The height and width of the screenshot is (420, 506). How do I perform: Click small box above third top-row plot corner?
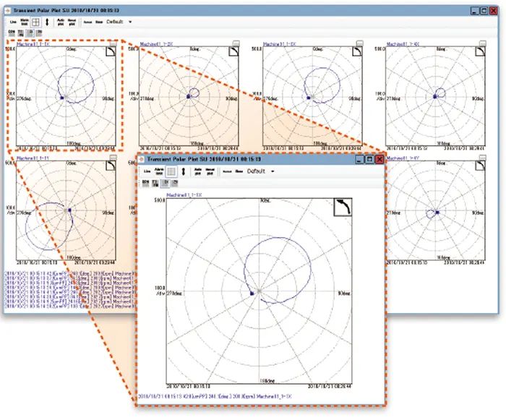click(359, 43)
